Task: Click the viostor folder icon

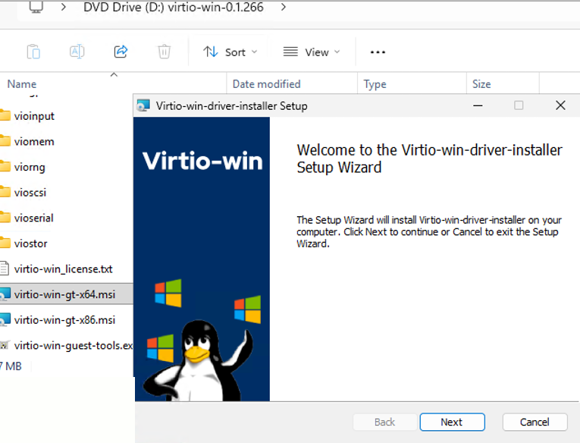Action: click(x=5, y=243)
